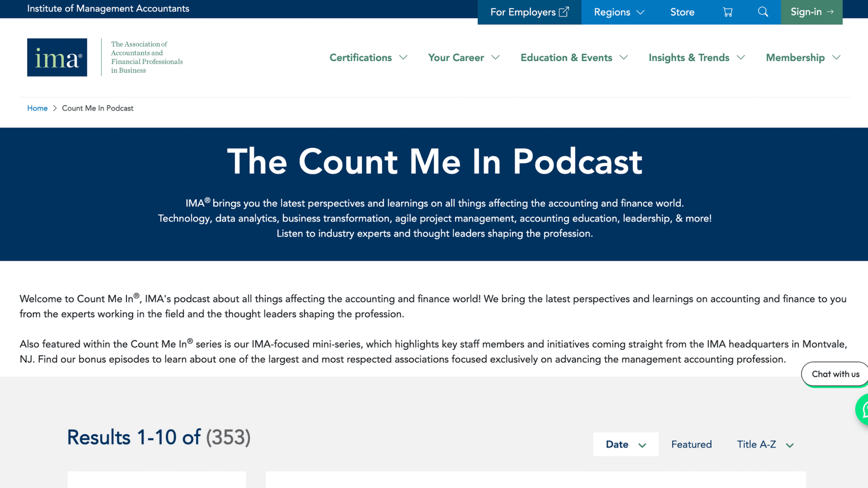
Task: Open the green chat bubble icon
Action: [x=863, y=409]
